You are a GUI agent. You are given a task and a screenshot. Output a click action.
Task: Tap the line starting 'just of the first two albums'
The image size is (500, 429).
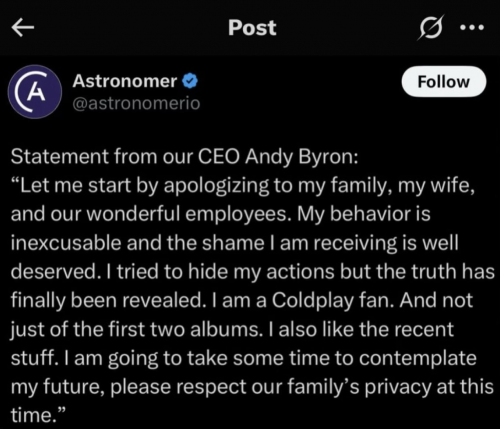(x=232, y=329)
